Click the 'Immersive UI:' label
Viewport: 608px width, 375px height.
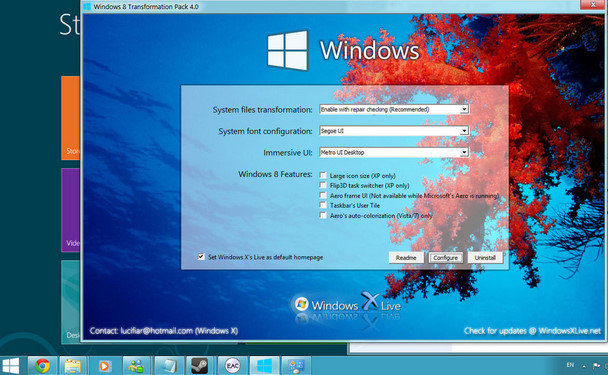[x=288, y=153]
